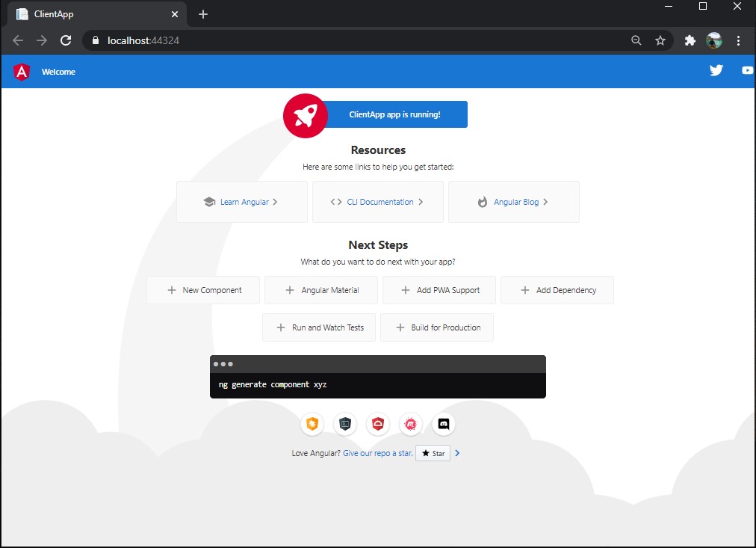Select the Add Dependency step
756x548 pixels.
click(x=557, y=290)
